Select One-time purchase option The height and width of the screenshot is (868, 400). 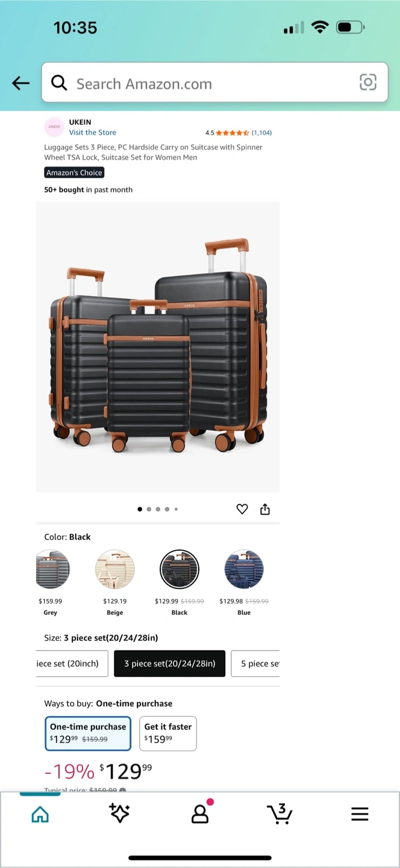88,733
